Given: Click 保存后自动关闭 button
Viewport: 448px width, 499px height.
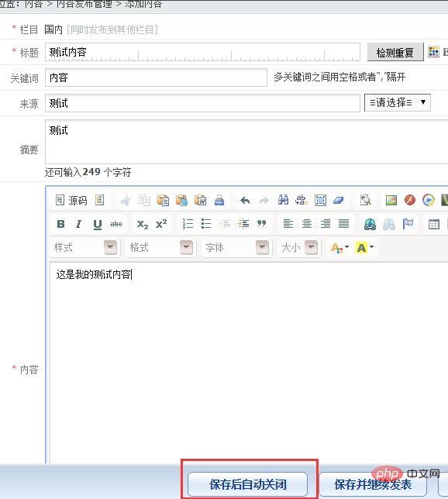Looking at the screenshot, I should 247,484.
